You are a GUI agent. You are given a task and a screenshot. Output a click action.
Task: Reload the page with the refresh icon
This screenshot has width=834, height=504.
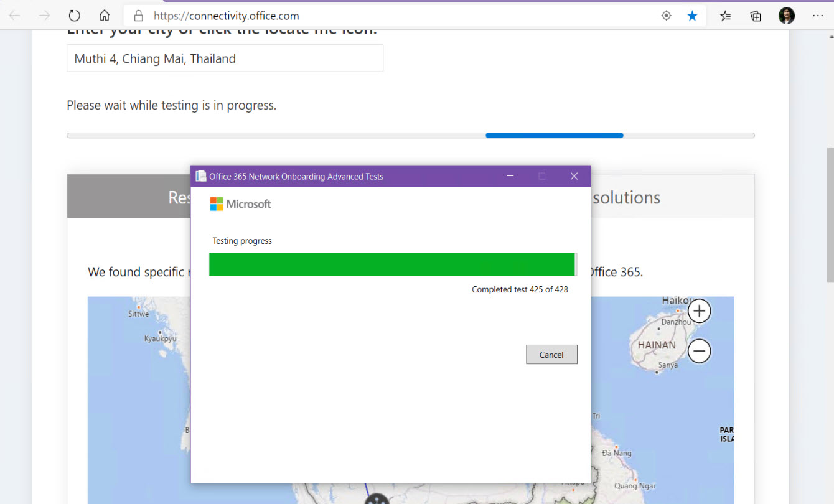click(74, 16)
